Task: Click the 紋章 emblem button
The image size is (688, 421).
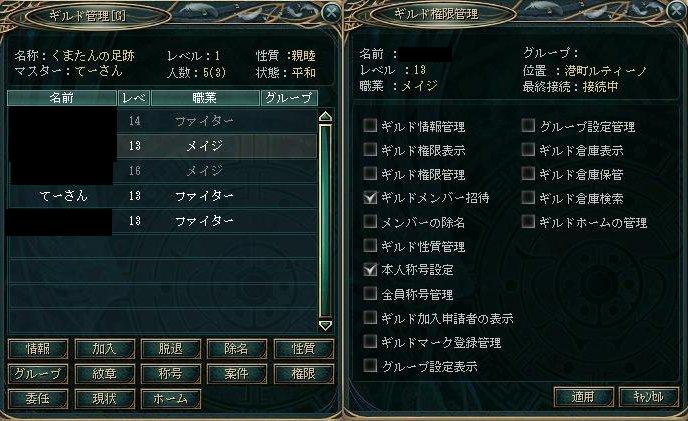Action: point(103,374)
